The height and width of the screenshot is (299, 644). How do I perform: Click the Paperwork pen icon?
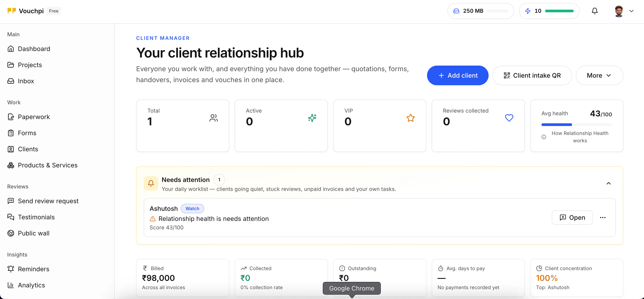[11, 117]
